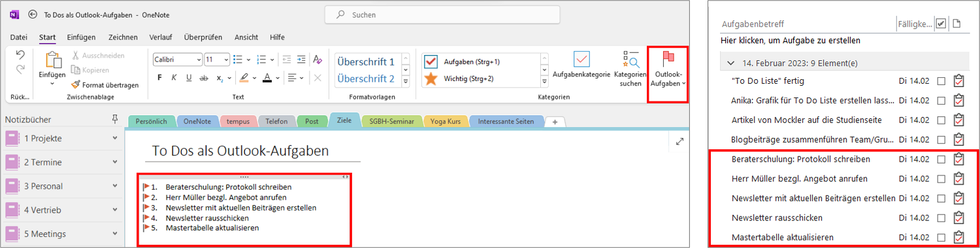
Task: Toggle italic formatting with K button
Action: tap(174, 78)
